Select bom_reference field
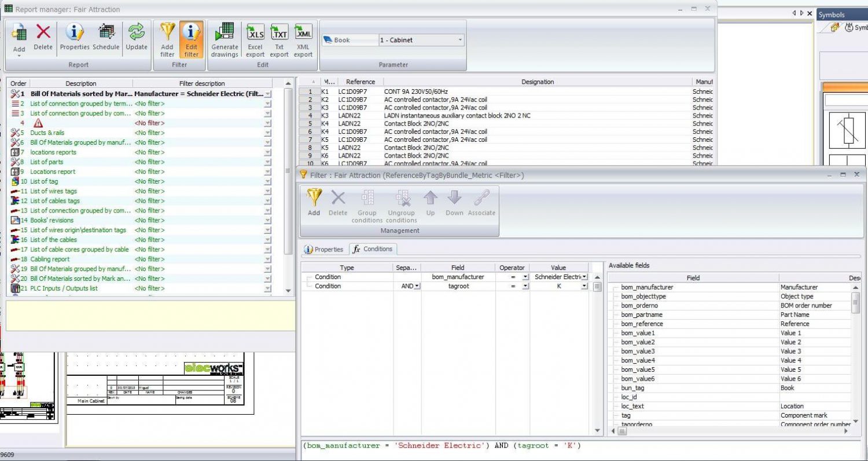Screen dimensions: 868x461 642,324
